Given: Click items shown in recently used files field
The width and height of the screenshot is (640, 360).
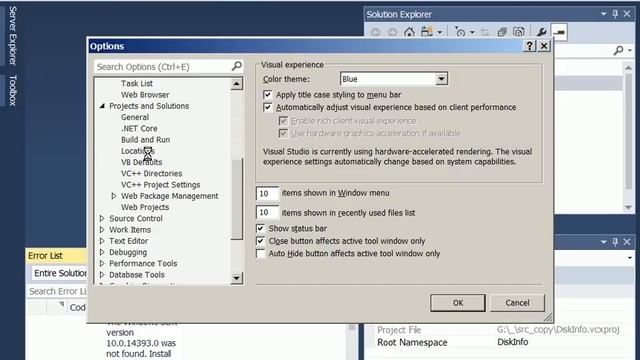Looking at the screenshot, I should tap(267, 212).
